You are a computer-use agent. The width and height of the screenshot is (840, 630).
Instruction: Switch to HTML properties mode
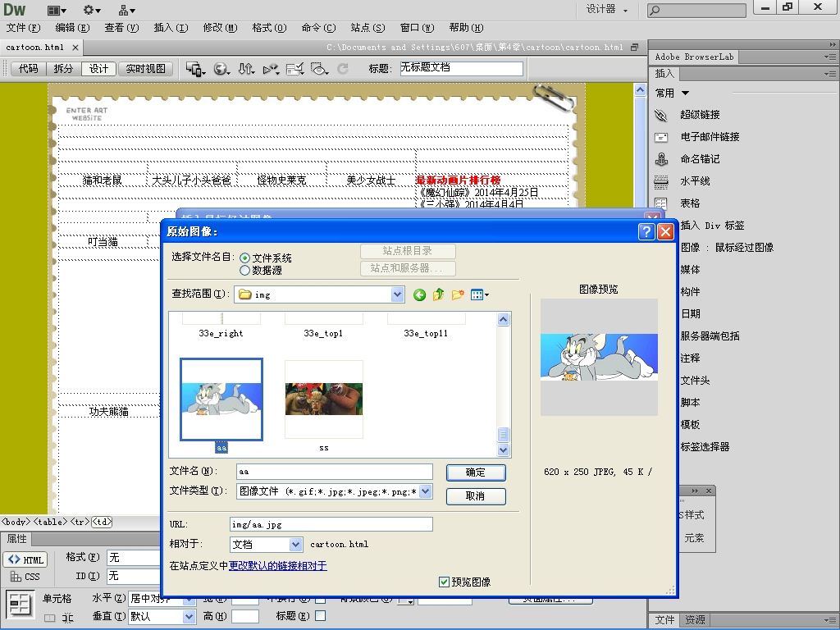point(25,559)
